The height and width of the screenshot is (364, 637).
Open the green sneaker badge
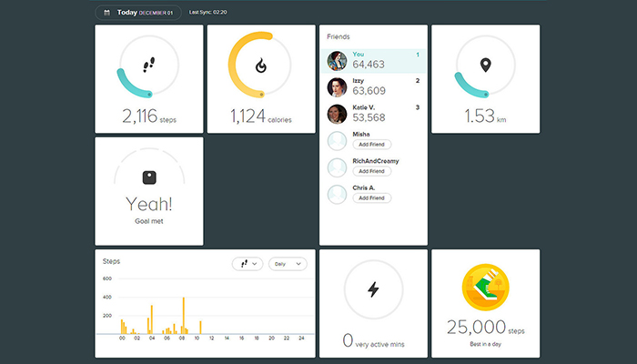point(485,288)
